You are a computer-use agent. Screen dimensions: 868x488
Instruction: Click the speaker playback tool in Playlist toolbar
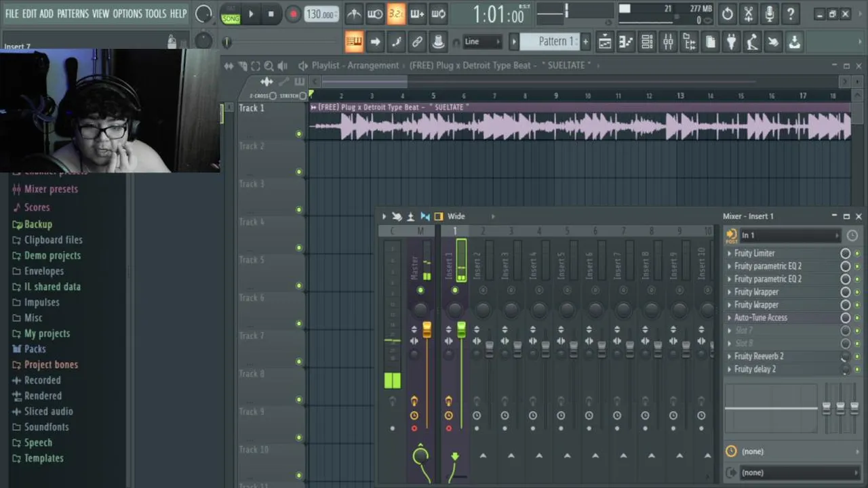(283, 66)
